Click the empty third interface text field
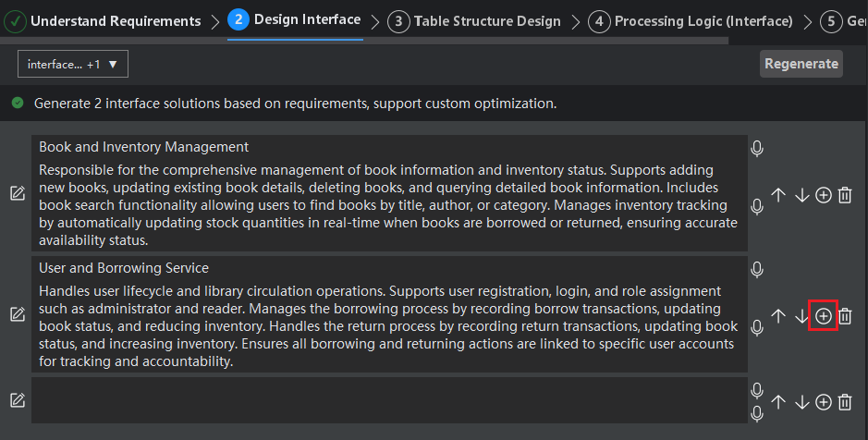 click(388, 400)
